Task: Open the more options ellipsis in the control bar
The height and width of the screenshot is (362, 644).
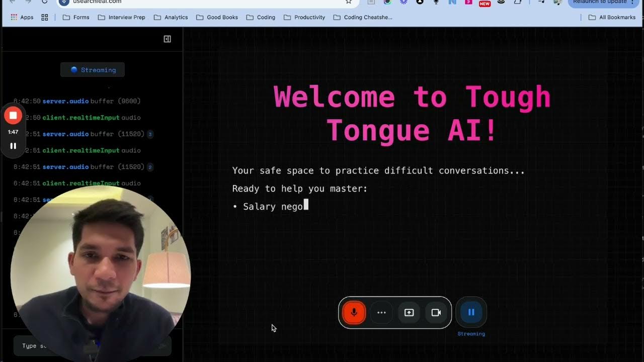Action: (381, 312)
